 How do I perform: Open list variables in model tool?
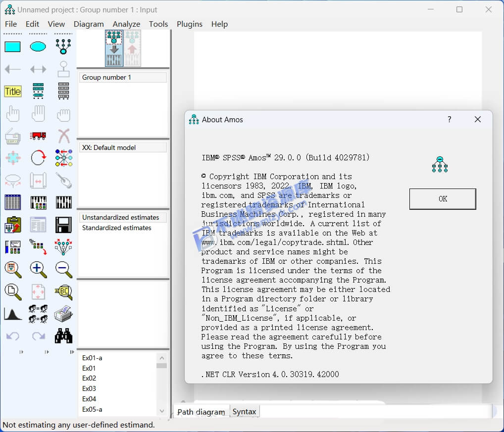[38, 91]
